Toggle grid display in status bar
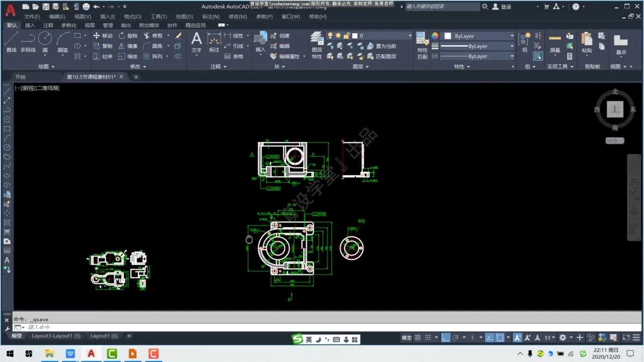 (418, 338)
